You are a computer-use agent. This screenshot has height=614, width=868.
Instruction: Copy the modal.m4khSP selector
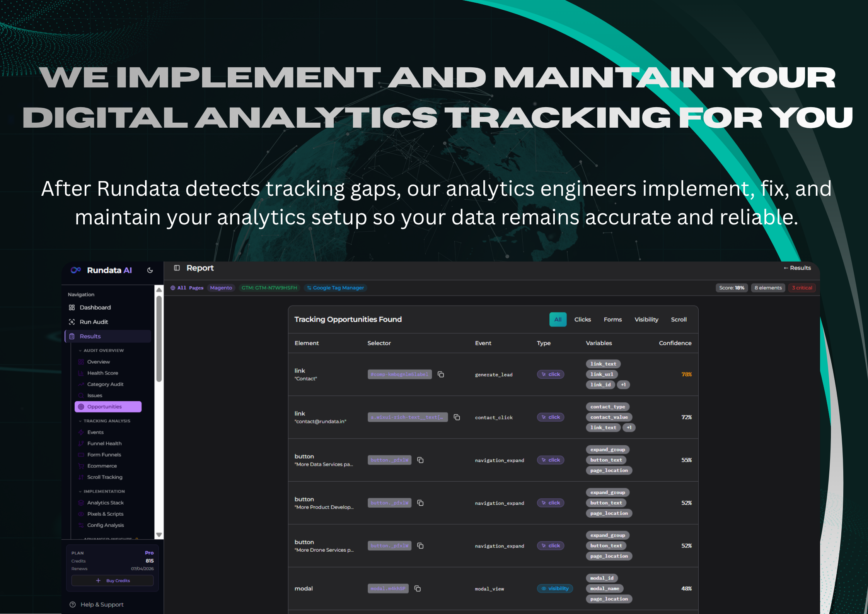tap(418, 589)
